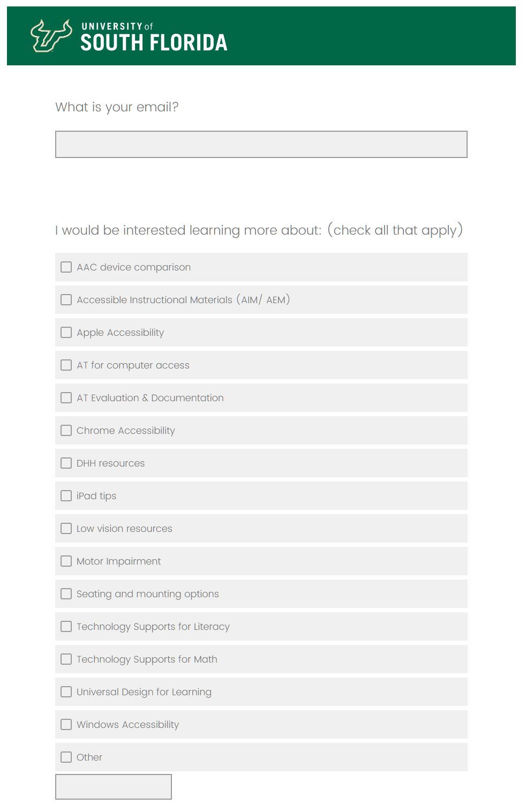Enable Windows Accessibility checkbox

click(66, 724)
